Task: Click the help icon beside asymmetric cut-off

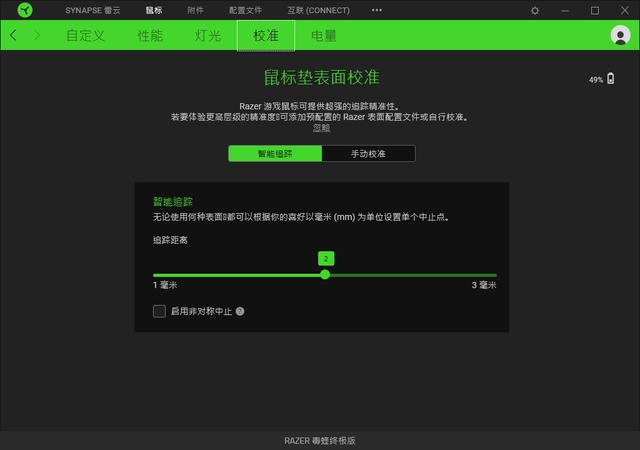Action: pos(240,312)
